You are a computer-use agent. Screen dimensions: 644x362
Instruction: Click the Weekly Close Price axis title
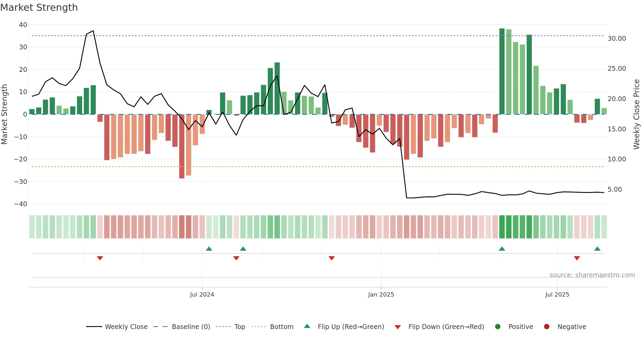click(x=636, y=114)
